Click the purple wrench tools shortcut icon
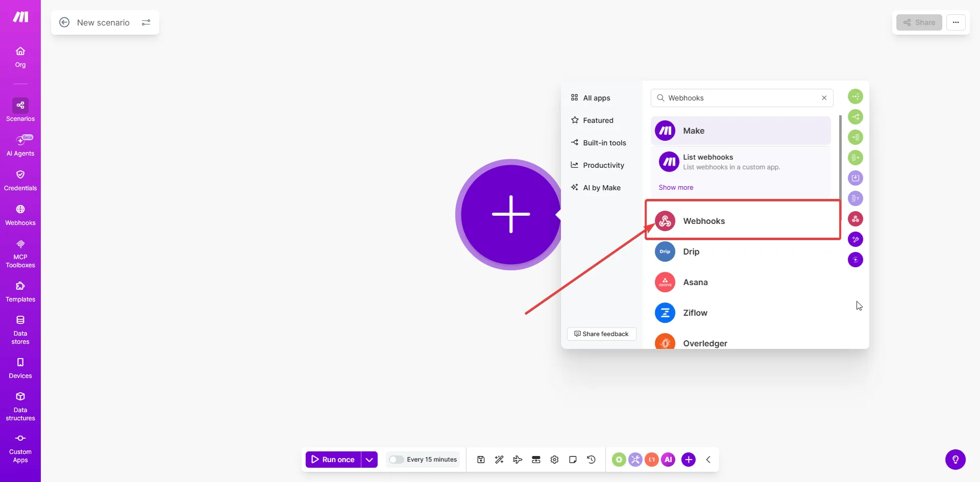The height and width of the screenshot is (482, 980). [855, 239]
